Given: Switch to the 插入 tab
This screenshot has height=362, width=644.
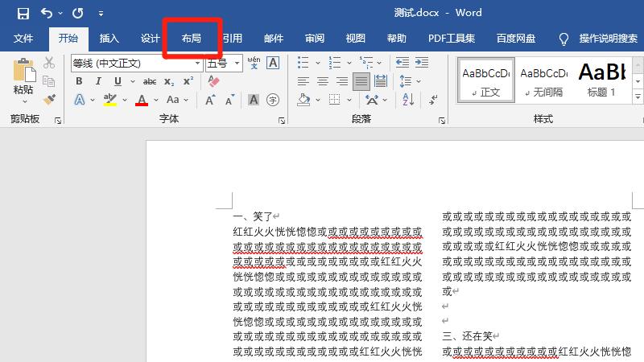Looking at the screenshot, I should 109,38.
